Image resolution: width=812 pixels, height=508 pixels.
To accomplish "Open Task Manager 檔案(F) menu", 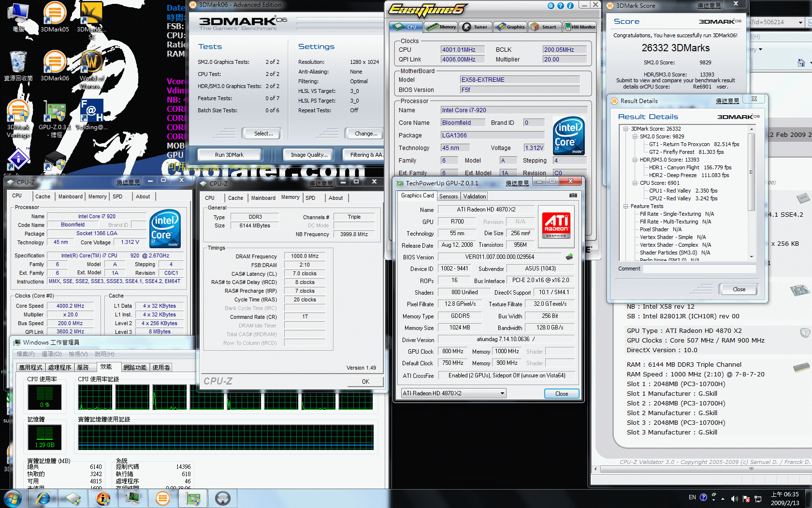I will click(26, 354).
